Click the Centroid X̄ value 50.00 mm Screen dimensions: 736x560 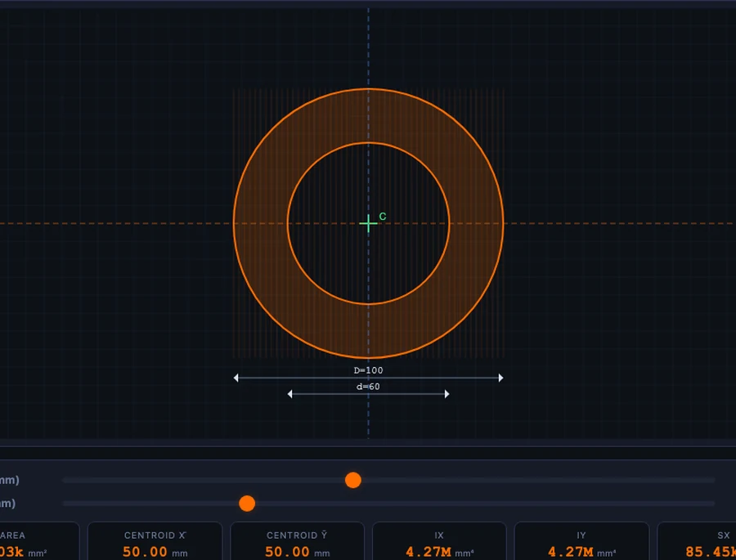coord(155,552)
